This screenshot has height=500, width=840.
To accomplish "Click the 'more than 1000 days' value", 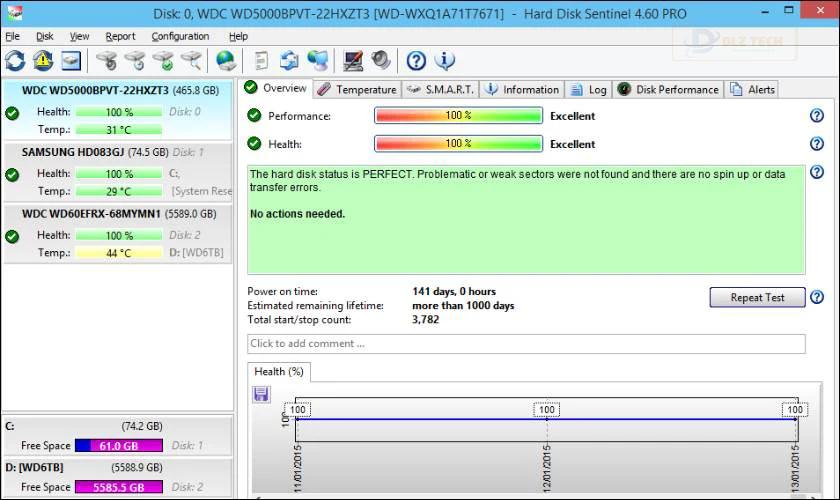I will pyautogui.click(x=463, y=305).
